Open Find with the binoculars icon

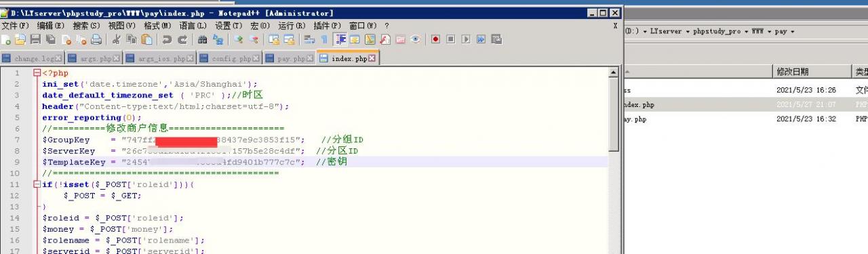(202, 39)
